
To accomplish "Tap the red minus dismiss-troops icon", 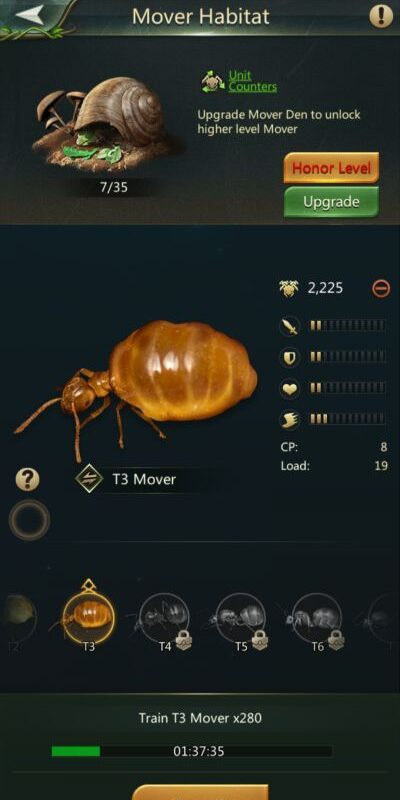I will (x=381, y=289).
